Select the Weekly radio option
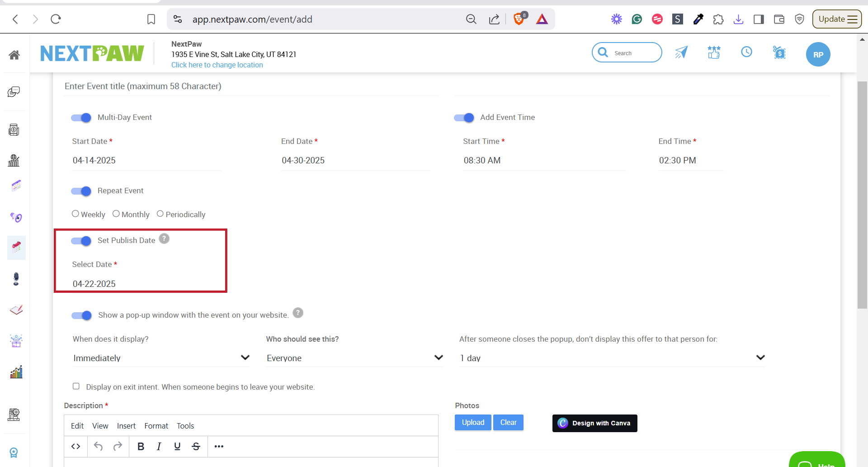Image resolution: width=868 pixels, height=467 pixels. pos(75,214)
